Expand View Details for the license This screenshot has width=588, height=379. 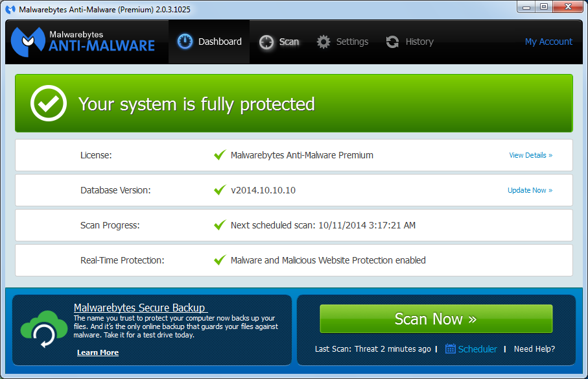point(530,155)
